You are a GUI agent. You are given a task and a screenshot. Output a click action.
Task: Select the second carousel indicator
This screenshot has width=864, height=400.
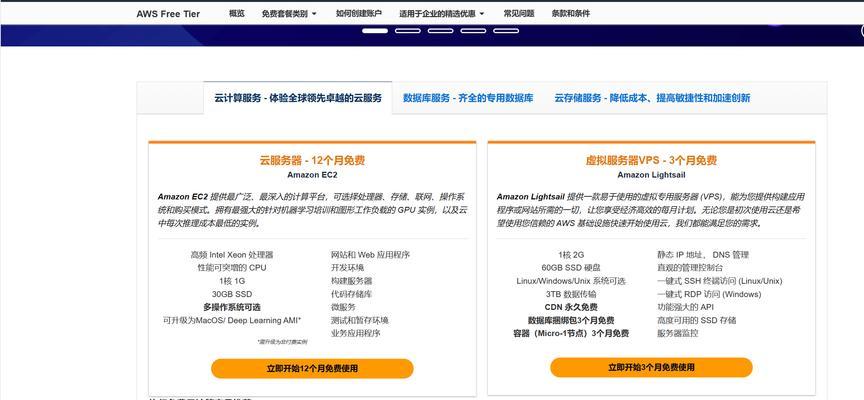click(x=408, y=31)
